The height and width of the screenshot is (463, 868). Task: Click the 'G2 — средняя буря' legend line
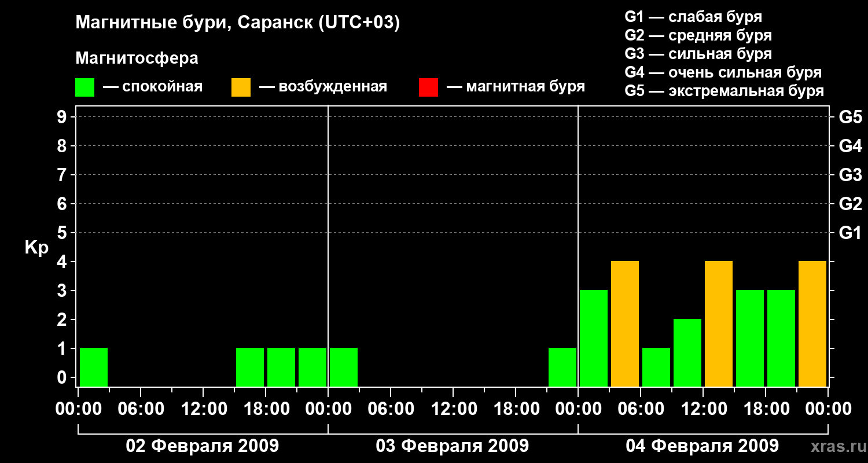tap(698, 35)
